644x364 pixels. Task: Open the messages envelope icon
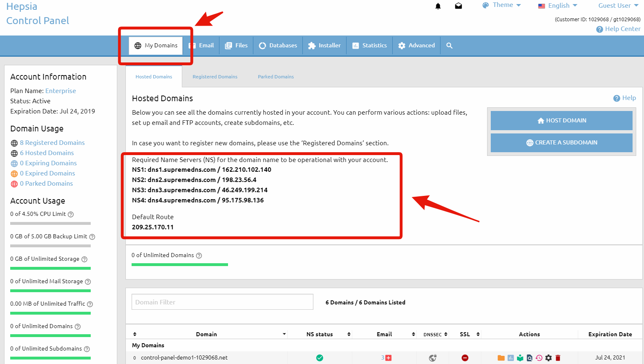point(458,6)
